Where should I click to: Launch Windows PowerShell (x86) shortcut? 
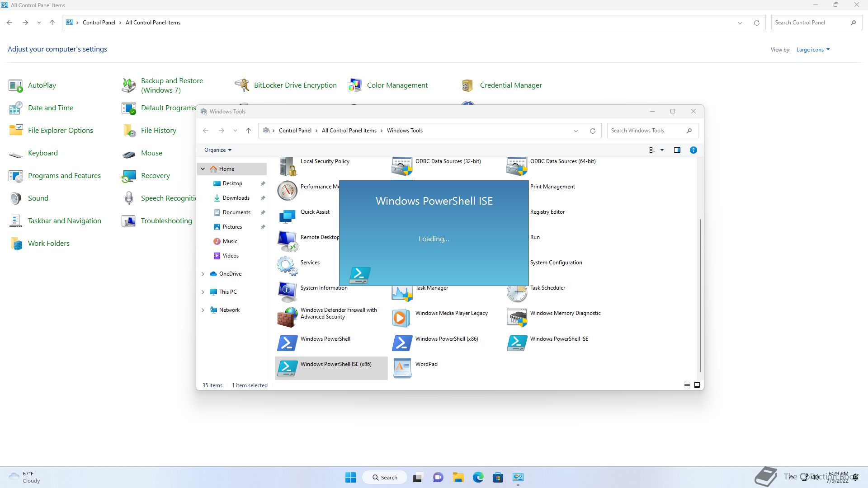[446, 339]
